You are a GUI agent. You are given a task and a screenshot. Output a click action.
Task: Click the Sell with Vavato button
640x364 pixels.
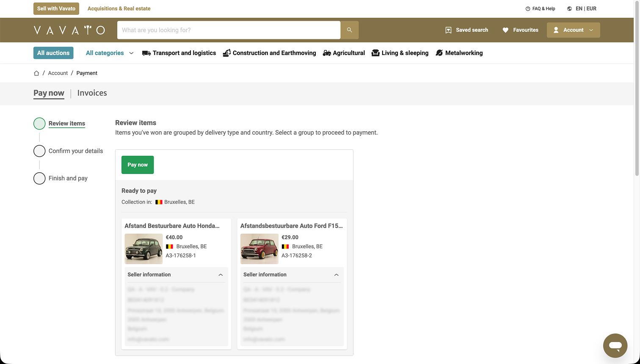coord(56,8)
